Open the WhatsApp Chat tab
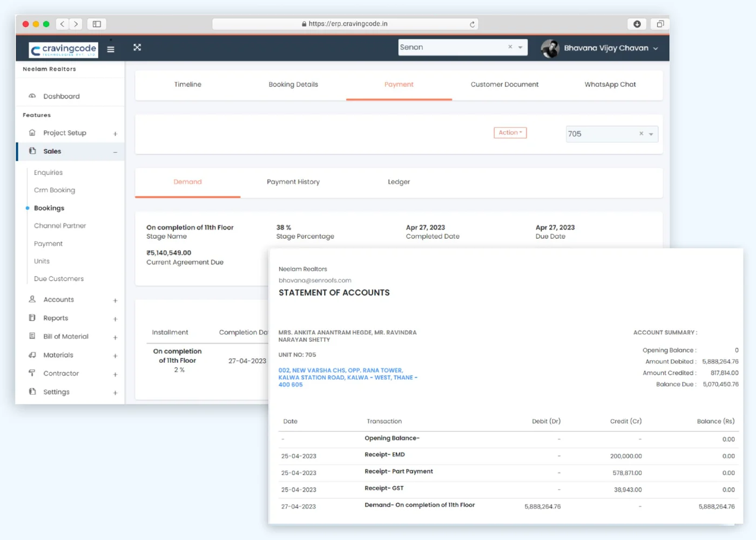This screenshot has height=540, width=756. [x=610, y=84]
